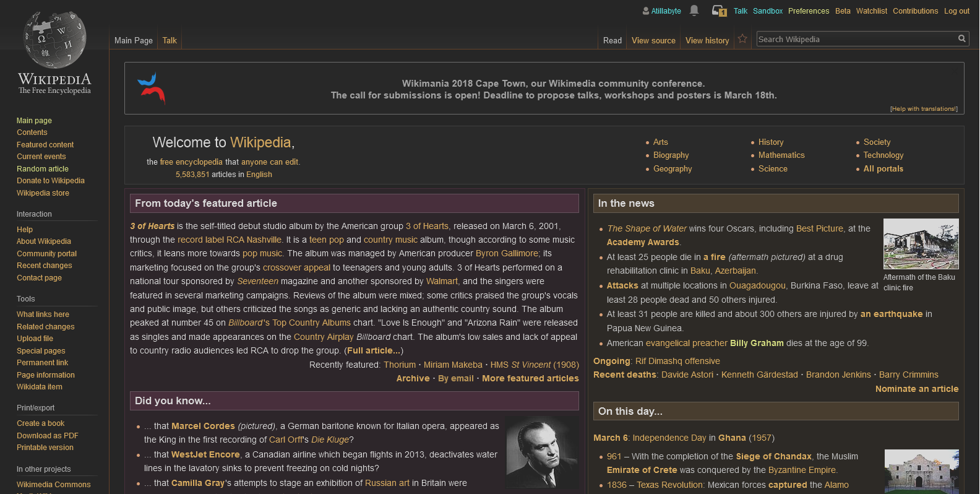Open the Baku fire aftermath thumbnail
Viewport: 980px width, 494px height.
pos(921,244)
